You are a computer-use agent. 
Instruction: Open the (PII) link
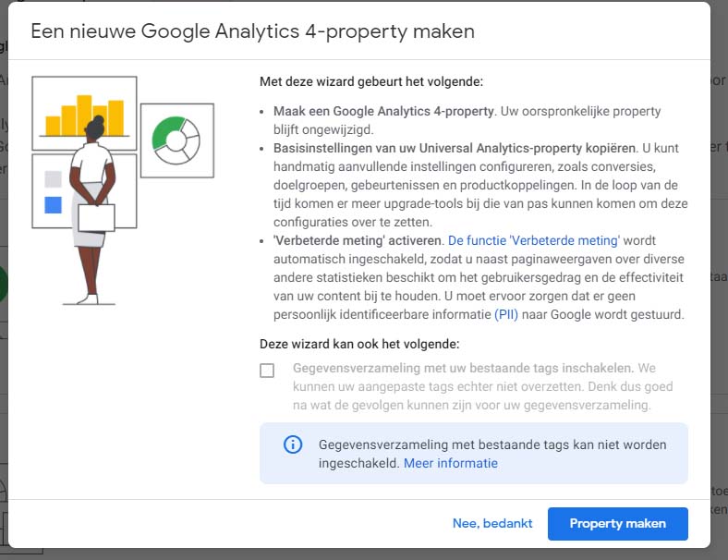point(505,314)
